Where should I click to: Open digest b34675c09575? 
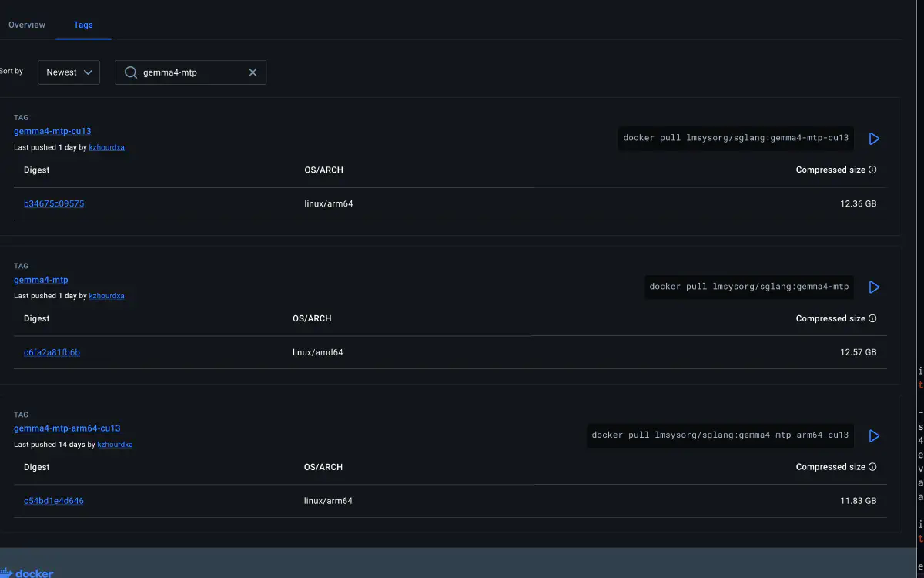pos(54,204)
